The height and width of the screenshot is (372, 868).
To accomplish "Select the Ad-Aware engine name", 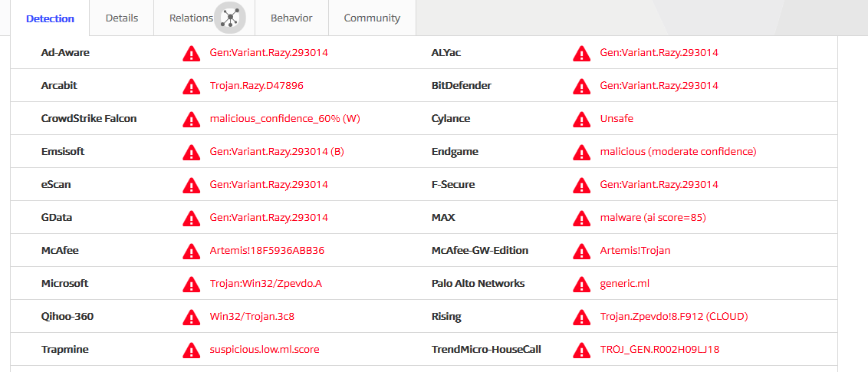I will pyautogui.click(x=65, y=53).
